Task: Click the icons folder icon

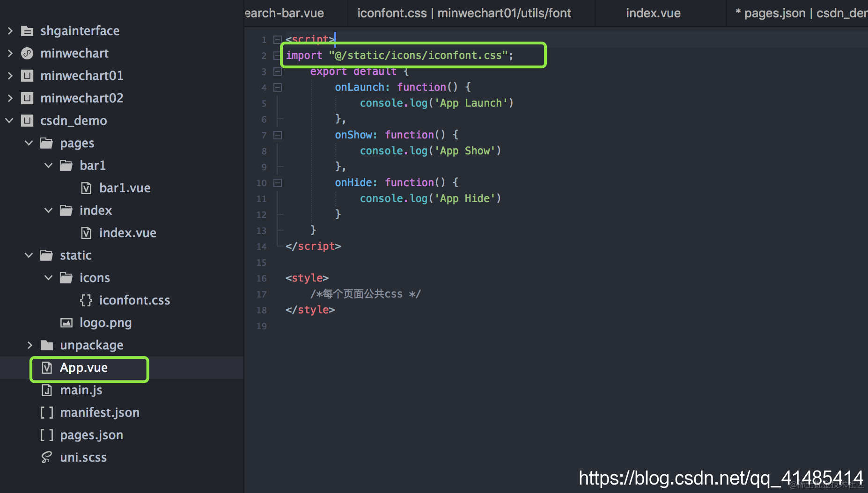Action: coord(66,278)
